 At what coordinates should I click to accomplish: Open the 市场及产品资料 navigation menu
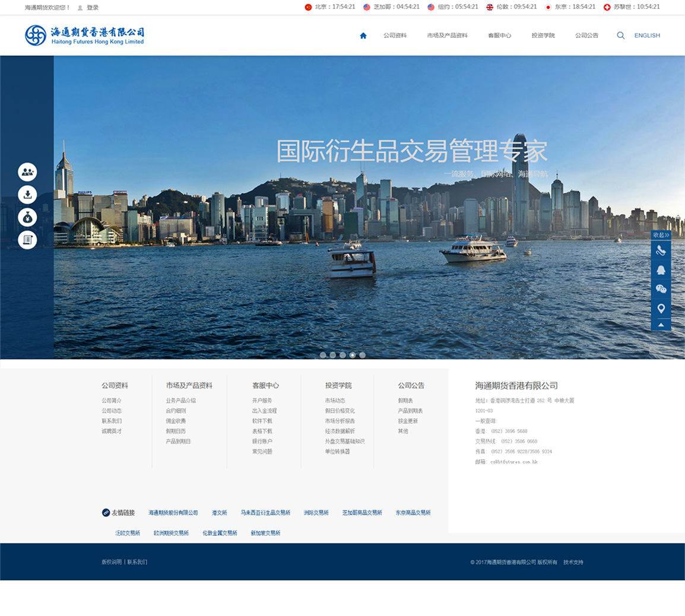pos(447,36)
